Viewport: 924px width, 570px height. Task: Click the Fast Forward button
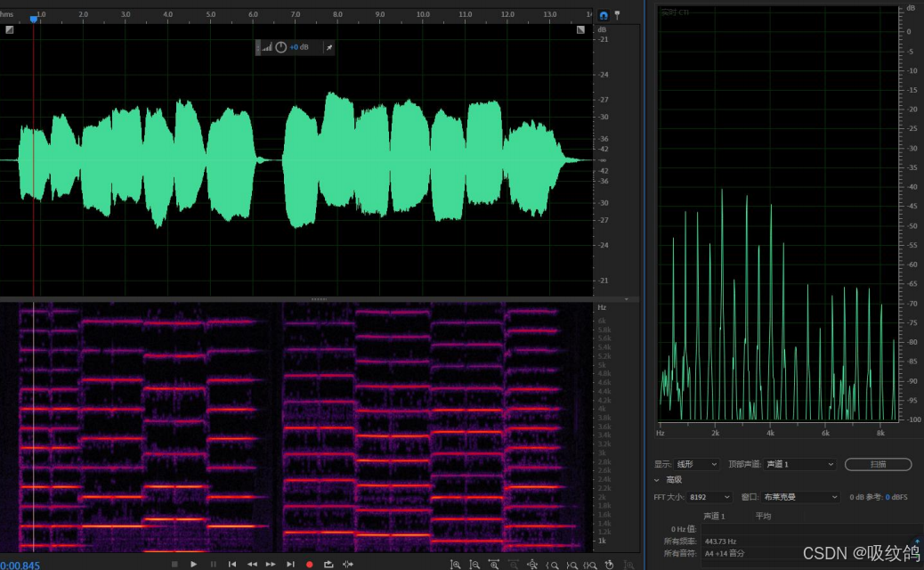pos(271,564)
